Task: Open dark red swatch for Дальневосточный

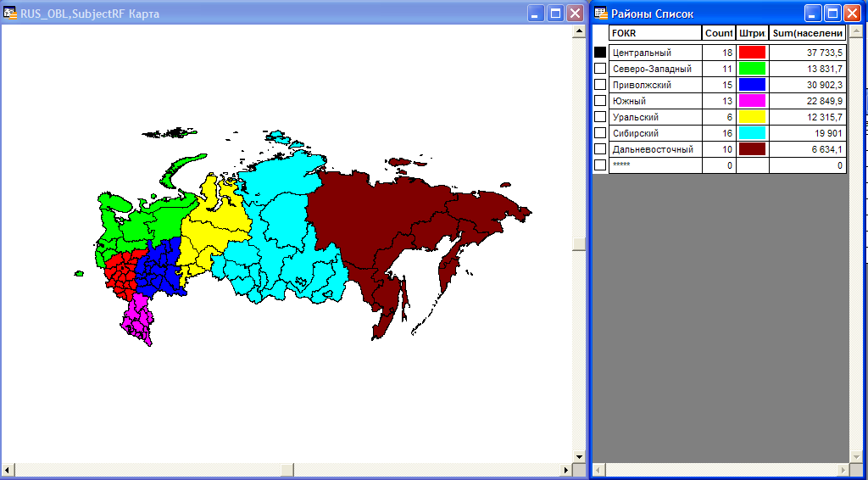Action: click(x=753, y=149)
